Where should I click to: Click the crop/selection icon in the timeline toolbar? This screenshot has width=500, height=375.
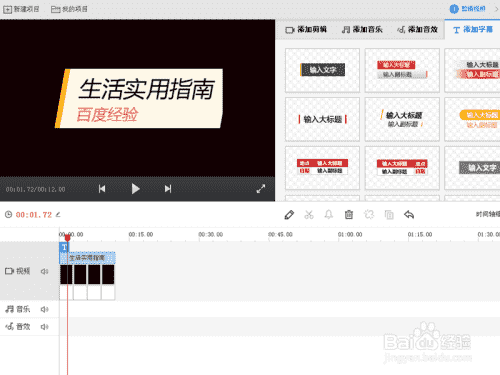[369, 215]
